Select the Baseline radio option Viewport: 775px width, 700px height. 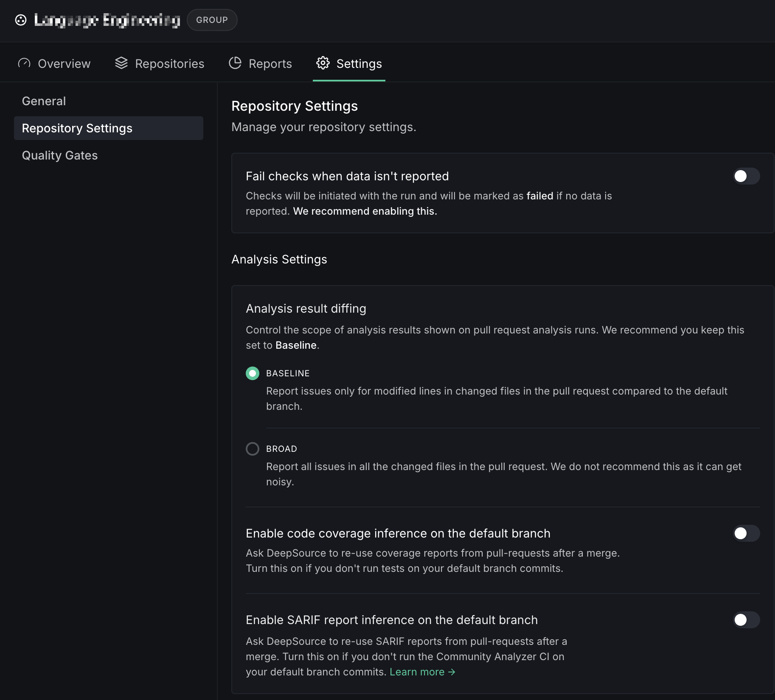(x=253, y=373)
